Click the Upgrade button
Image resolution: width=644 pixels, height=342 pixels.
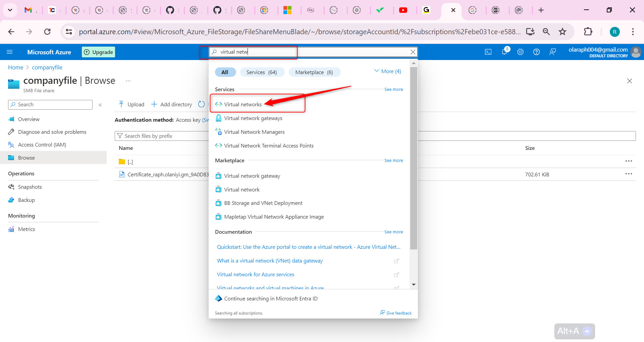tap(99, 52)
